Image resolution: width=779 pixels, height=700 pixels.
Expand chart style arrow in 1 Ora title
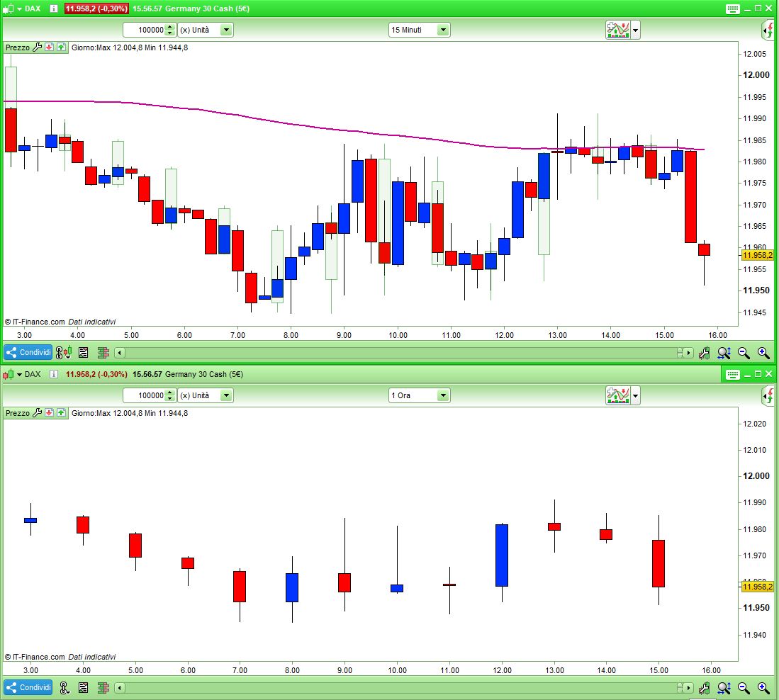click(x=19, y=374)
